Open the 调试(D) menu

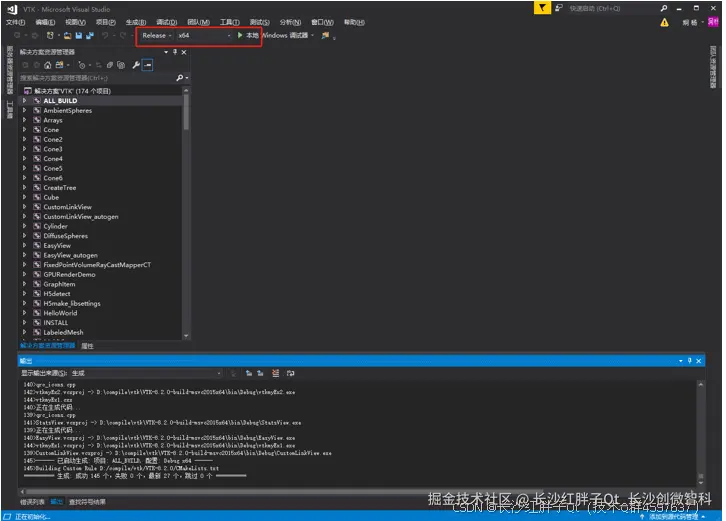167,22
